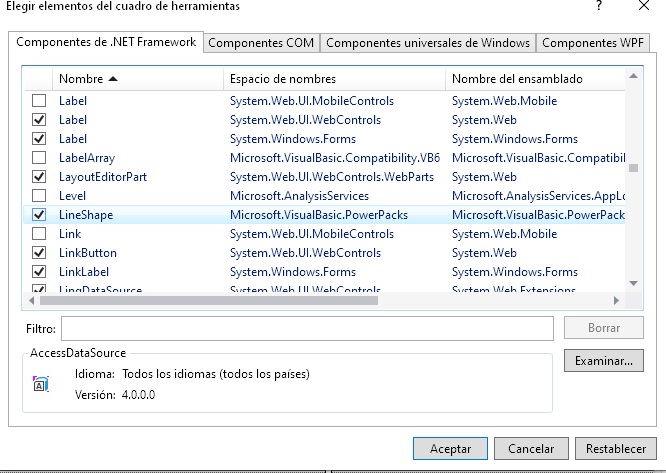Click the vertical scrollbar up arrow
The height and width of the screenshot is (473, 666).
(634, 76)
